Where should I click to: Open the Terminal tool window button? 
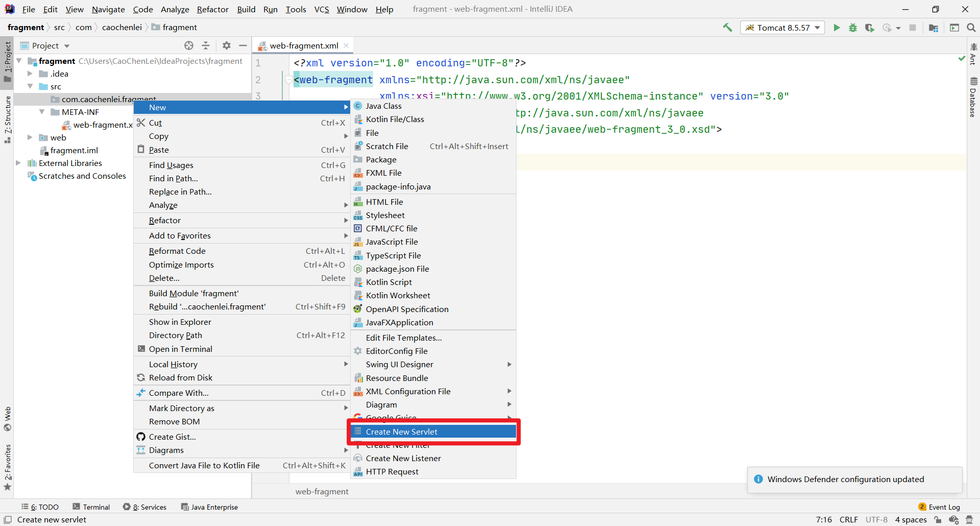point(91,507)
